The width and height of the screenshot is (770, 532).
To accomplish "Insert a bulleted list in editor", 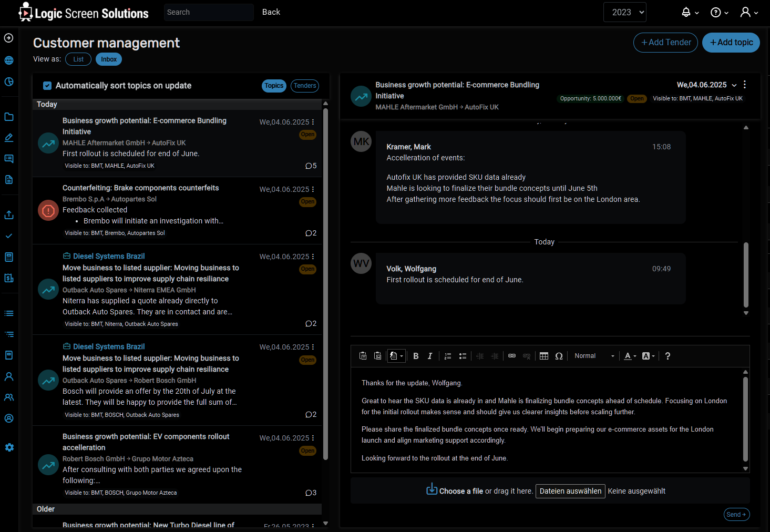I will 463,356.
